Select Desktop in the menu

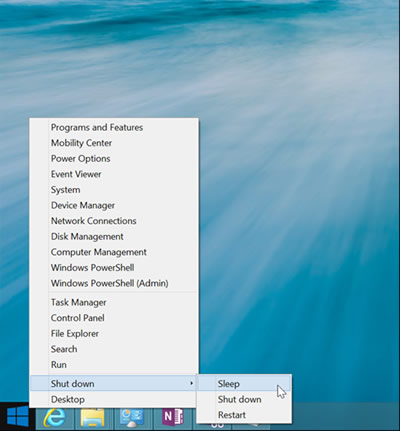tap(114, 399)
